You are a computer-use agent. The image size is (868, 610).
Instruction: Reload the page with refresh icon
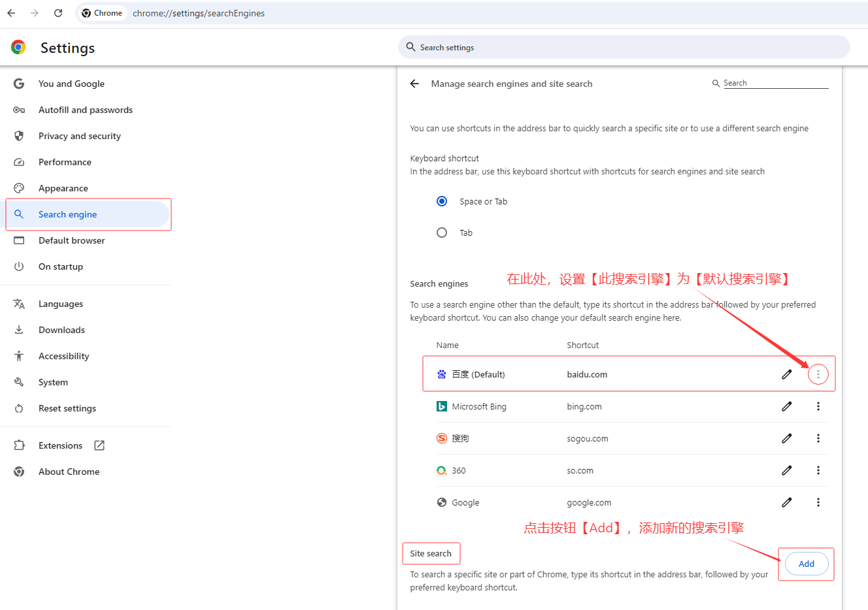(58, 13)
